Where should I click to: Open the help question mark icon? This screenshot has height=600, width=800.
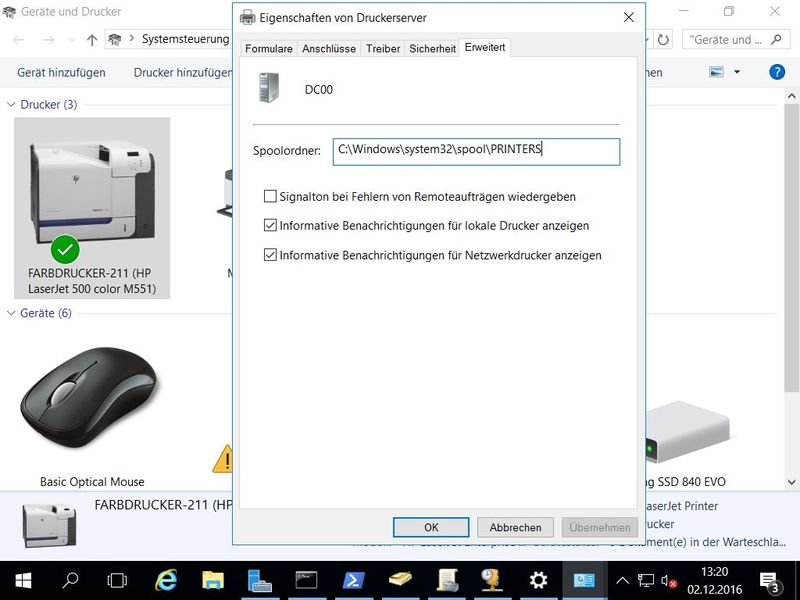pos(777,72)
